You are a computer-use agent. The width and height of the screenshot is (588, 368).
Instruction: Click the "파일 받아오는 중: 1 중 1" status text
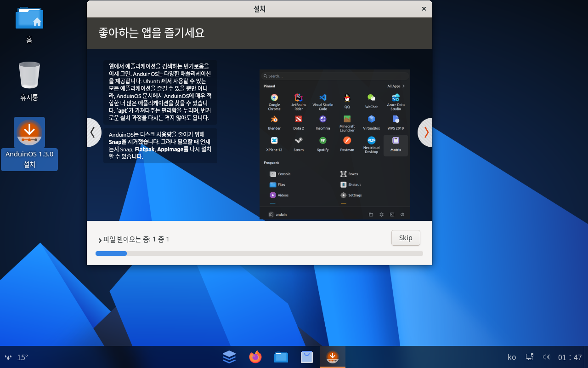(136, 239)
